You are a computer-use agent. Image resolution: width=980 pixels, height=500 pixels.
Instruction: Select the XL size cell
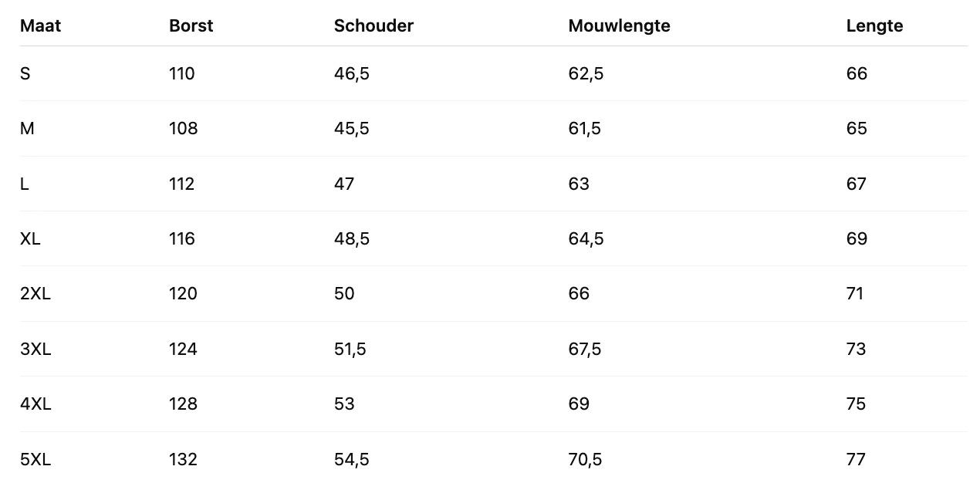[30, 238]
